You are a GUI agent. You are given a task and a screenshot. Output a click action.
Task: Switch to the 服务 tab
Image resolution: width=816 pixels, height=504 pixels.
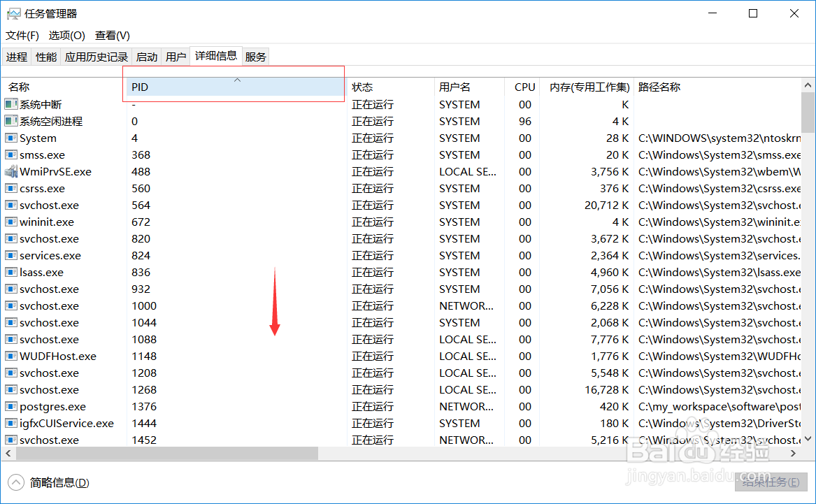255,57
